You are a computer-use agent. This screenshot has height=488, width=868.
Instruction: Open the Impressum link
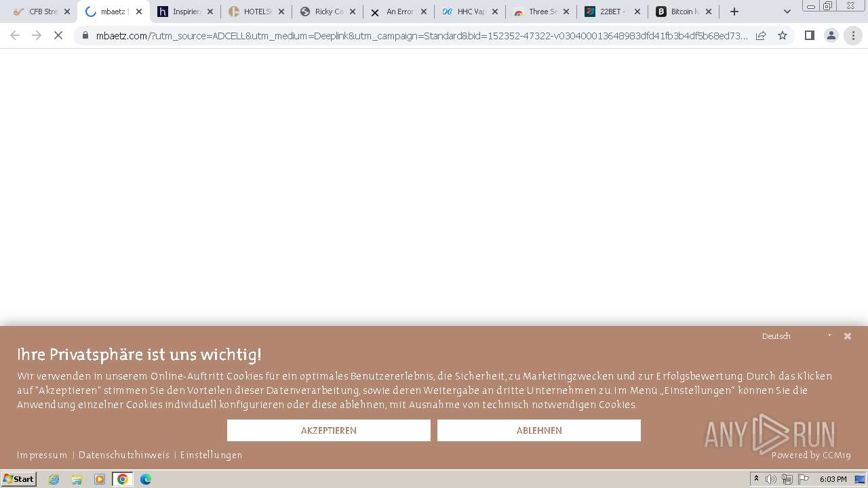point(42,455)
